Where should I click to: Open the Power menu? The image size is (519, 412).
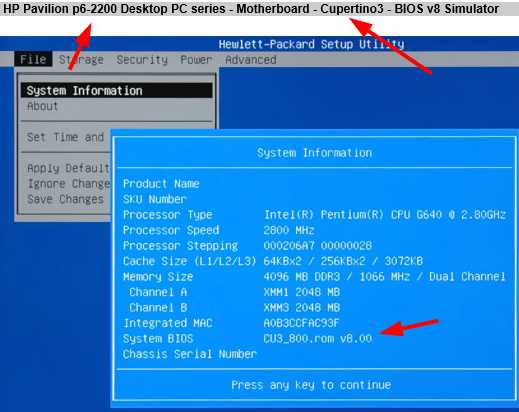click(x=196, y=60)
